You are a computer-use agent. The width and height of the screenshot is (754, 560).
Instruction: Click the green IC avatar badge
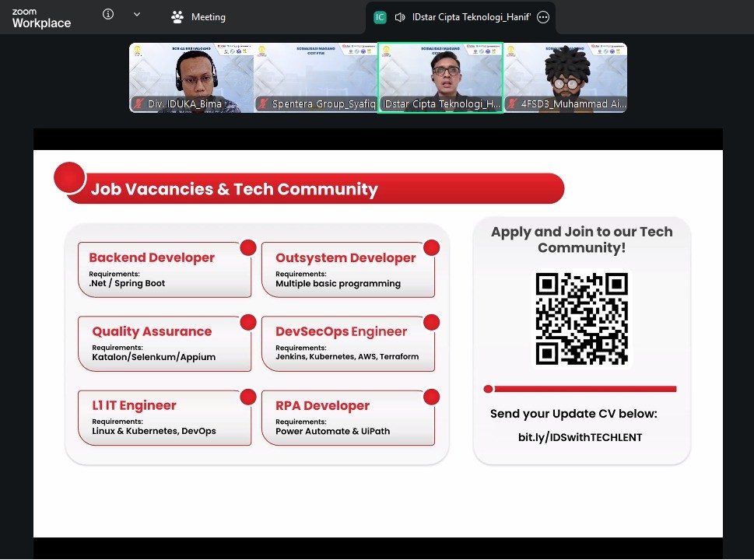tap(380, 17)
